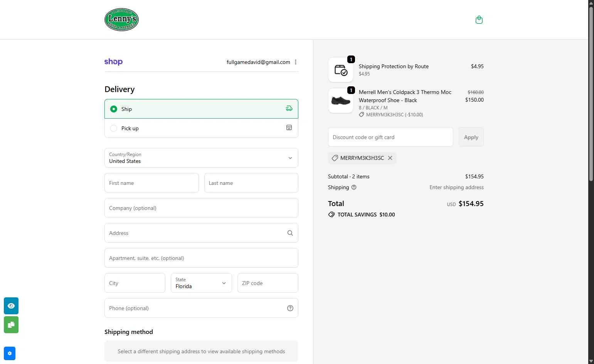Click the 'Subtotal · 2 items' label
Viewport: 594px width, 364px height.
point(349,176)
